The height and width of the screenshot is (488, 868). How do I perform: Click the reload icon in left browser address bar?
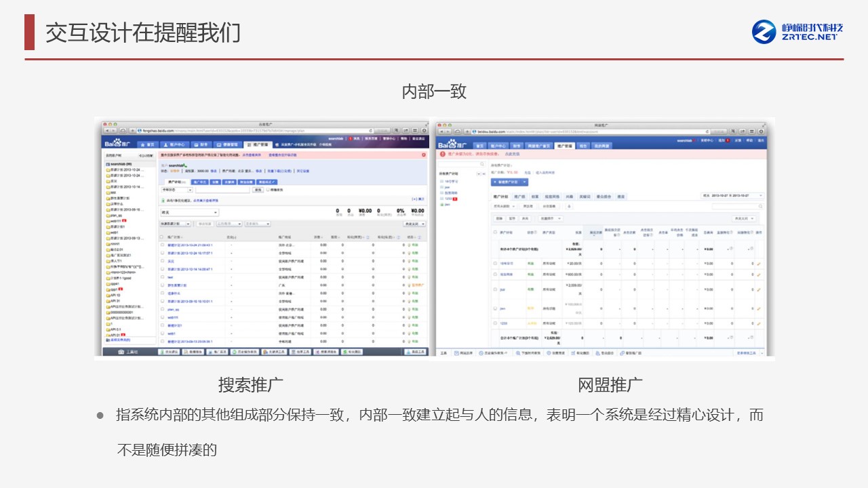pos(371,130)
